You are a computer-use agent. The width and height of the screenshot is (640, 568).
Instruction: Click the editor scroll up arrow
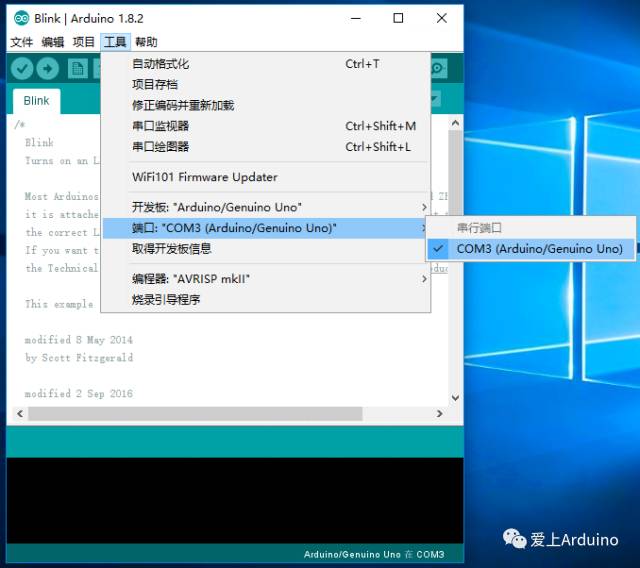(x=456, y=122)
